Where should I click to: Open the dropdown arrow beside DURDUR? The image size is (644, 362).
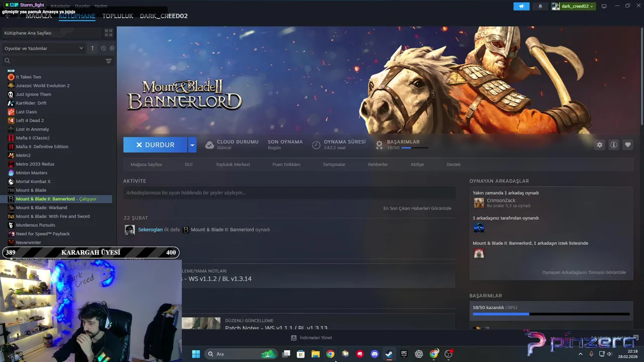click(192, 145)
